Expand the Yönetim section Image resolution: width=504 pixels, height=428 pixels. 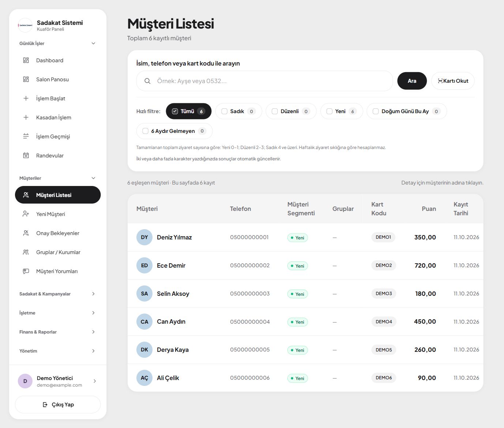pos(57,351)
